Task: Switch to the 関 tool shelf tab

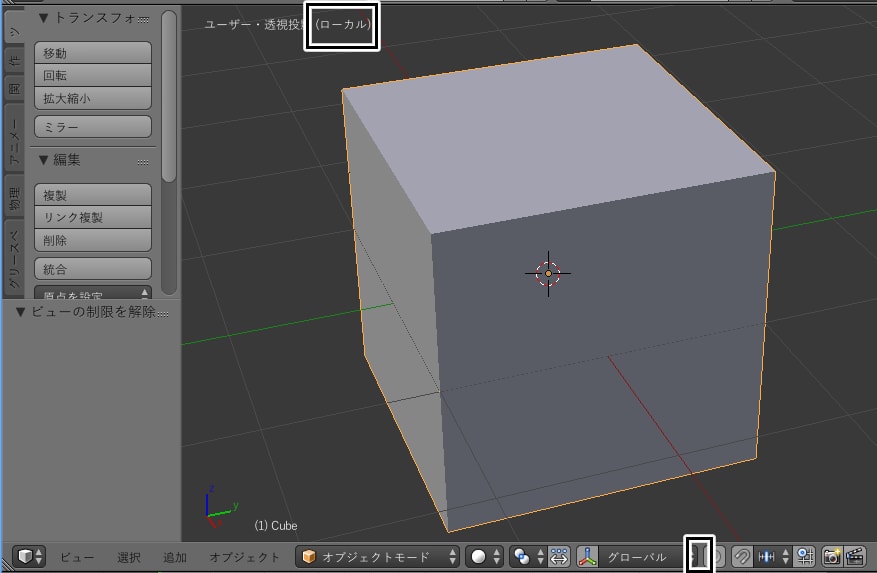Action: click(x=14, y=87)
